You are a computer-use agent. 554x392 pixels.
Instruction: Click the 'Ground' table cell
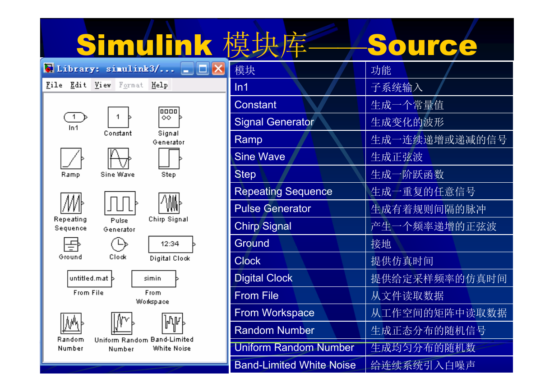[x=298, y=244]
